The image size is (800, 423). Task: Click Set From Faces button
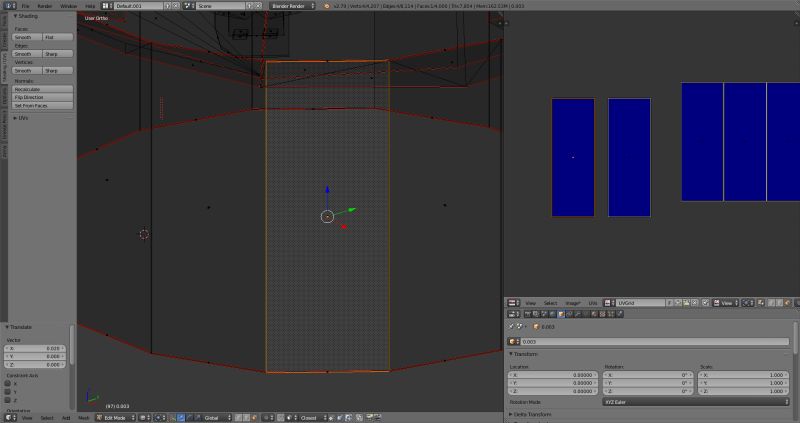tap(42, 106)
